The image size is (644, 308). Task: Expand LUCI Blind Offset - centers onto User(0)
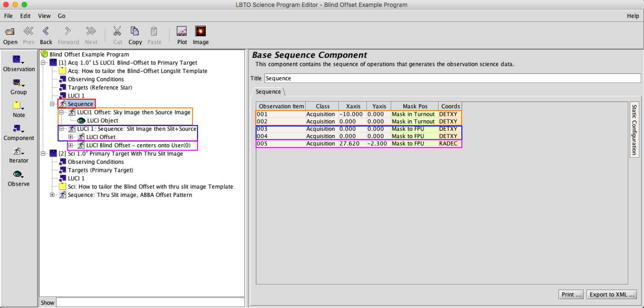(71, 145)
